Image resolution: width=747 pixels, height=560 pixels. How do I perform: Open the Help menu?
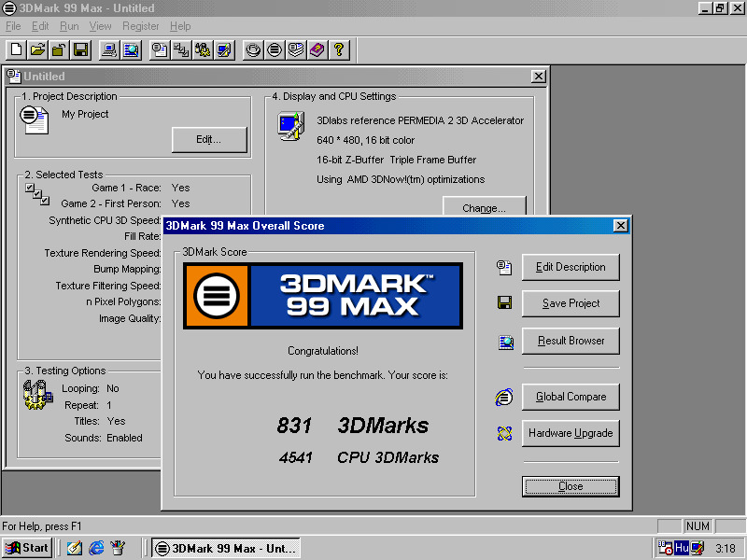(180, 26)
